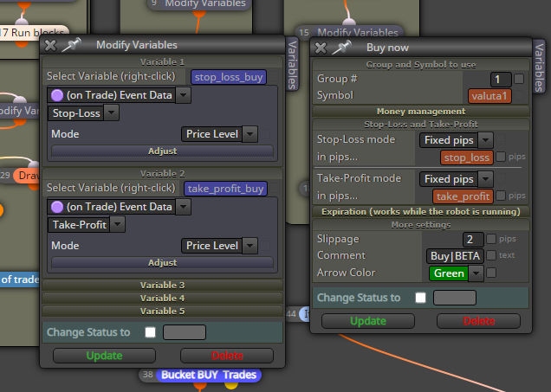Click Update in Buy now panel
This screenshot has height=392, width=551.
[368, 321]
